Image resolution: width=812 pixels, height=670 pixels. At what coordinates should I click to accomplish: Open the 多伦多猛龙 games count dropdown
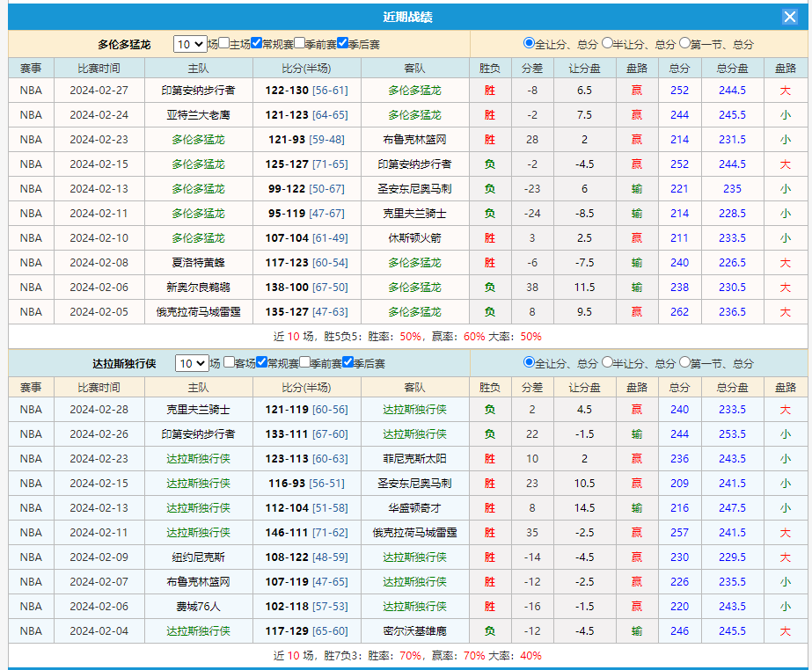[x=190, y=44]
